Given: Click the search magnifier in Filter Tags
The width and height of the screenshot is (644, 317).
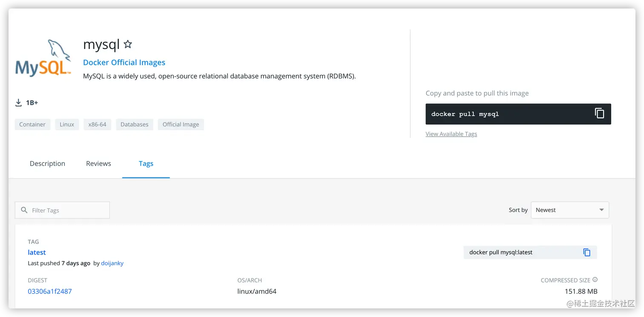Looking at the screenshot, I should (24, 210).
